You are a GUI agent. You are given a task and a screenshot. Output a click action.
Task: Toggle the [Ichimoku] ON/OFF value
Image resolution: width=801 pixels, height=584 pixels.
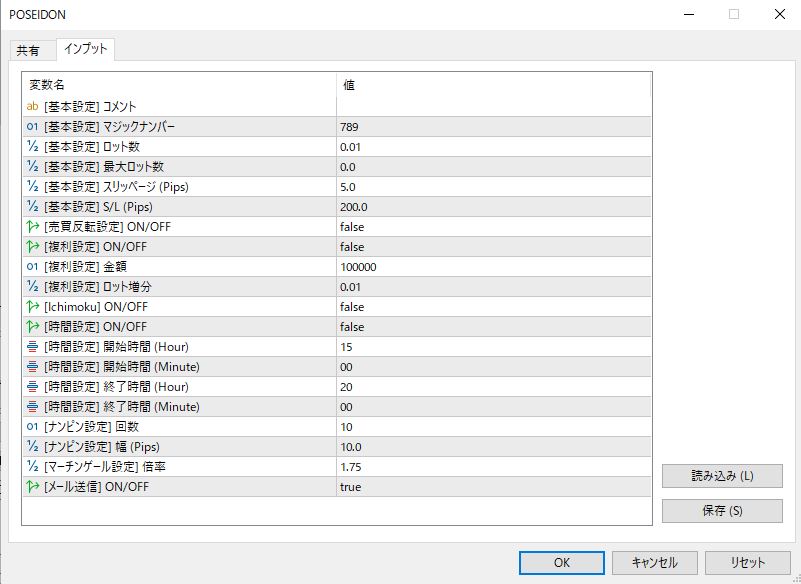point(493,306)
